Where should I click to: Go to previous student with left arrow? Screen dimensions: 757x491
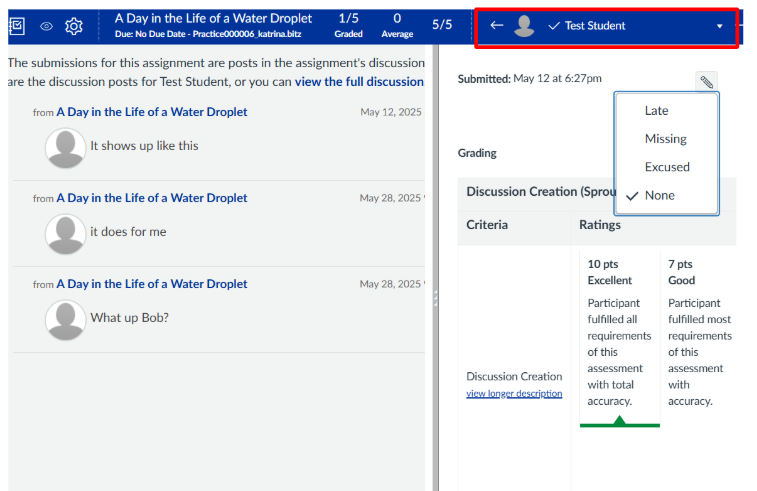496,26
